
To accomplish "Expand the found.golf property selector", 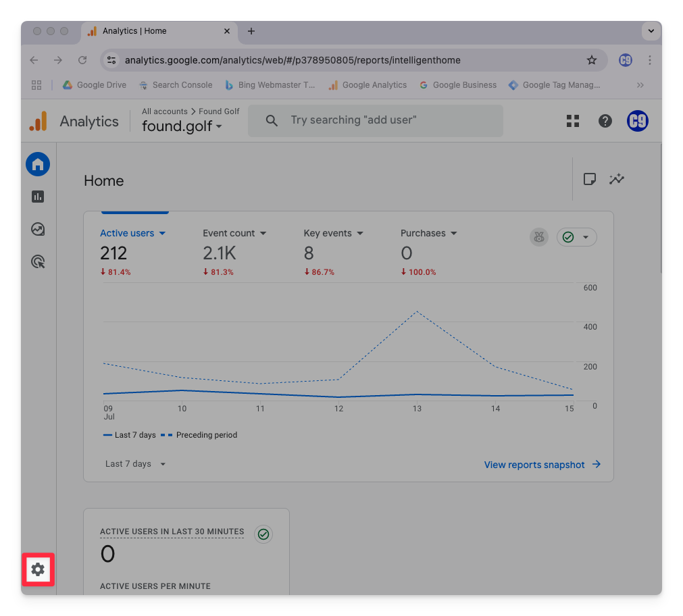I will [182, 126].
